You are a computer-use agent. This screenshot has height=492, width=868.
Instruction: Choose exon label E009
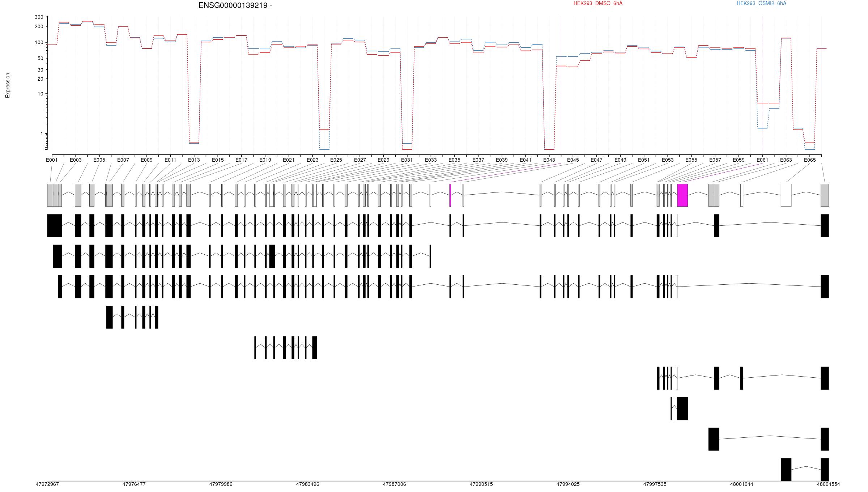[x=146, y=160]
